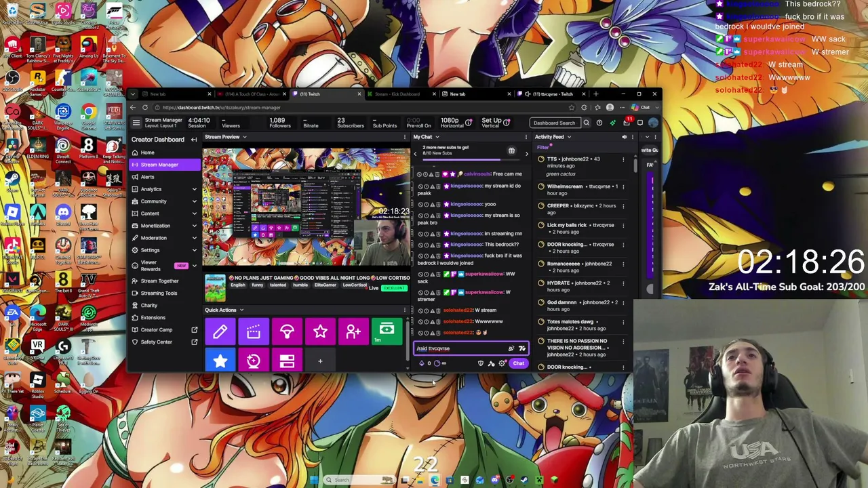Go to the previous sub goal slide

[415, 154]
